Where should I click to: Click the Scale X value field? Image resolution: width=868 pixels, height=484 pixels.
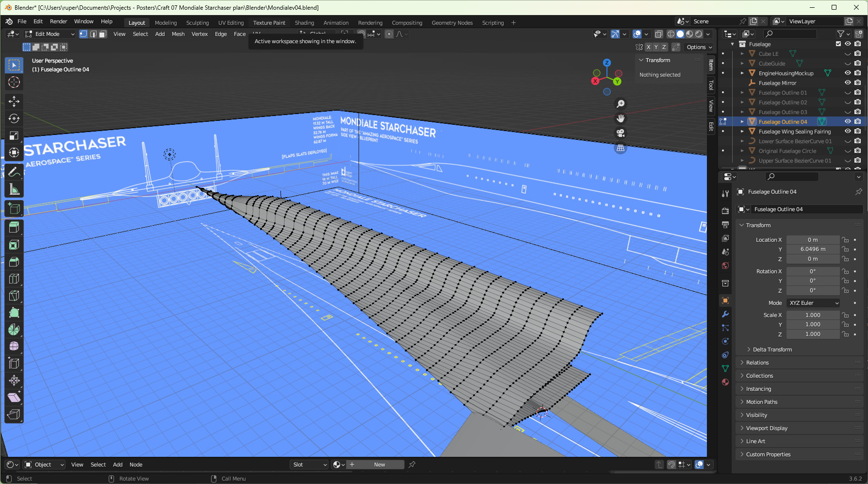pos(813,315)
